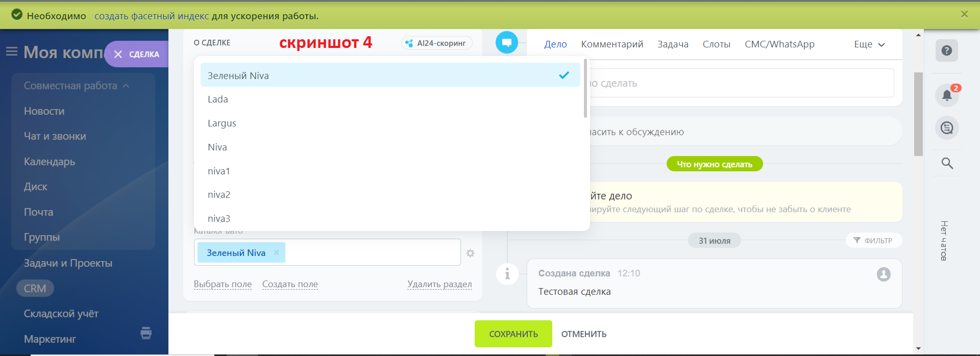The height and width of the screenshot is (356, 980).
Task: Open the СМС/WhatsApp tab
Action: (779, 44)
